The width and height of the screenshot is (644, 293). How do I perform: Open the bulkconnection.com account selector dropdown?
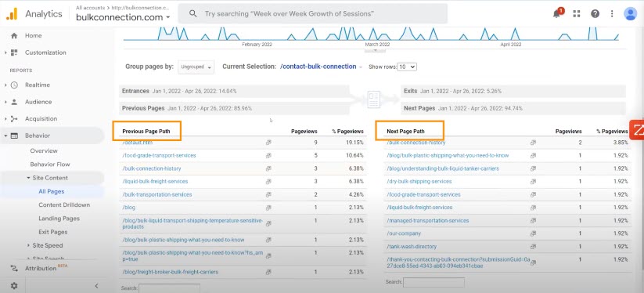(123, 17)
